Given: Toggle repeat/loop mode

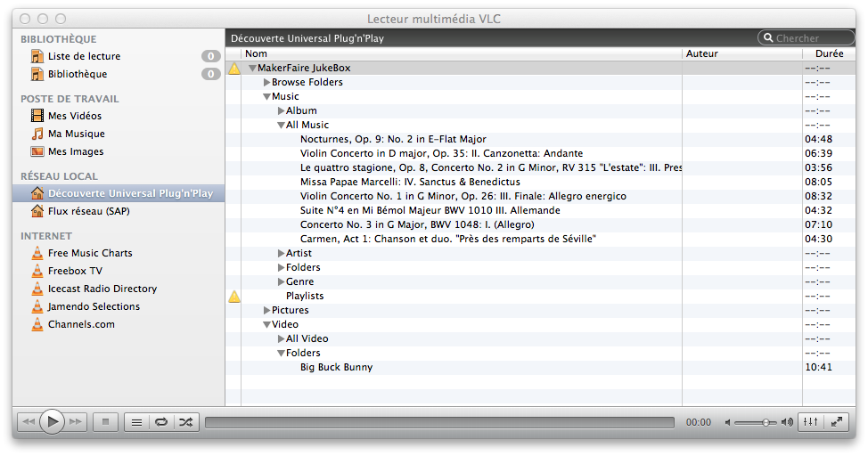Looking at the screenshot, I should (161, 422).
